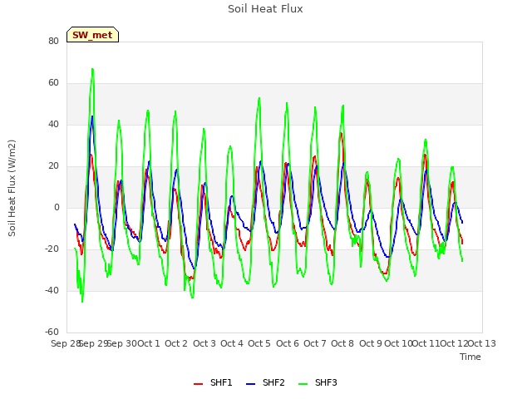Screen dimensions: 532x399
Task: Click the Oct 5 x-axis label
Action: (x=259, y=343)
